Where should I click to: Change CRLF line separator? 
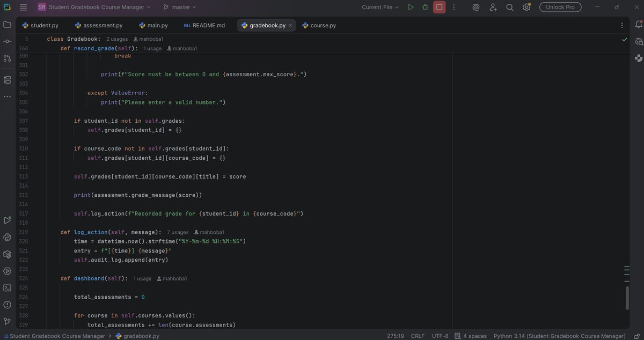pyautogui.click(x=418, y=336)
